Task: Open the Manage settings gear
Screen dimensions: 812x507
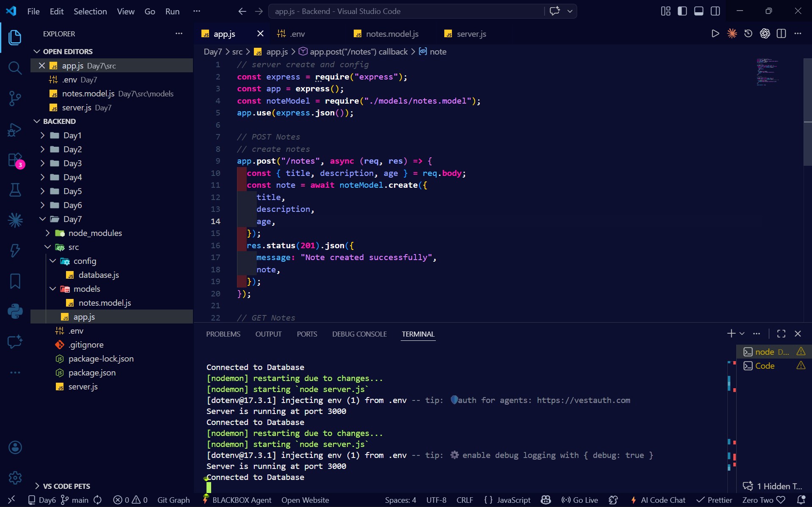Action: coord(15,478)
